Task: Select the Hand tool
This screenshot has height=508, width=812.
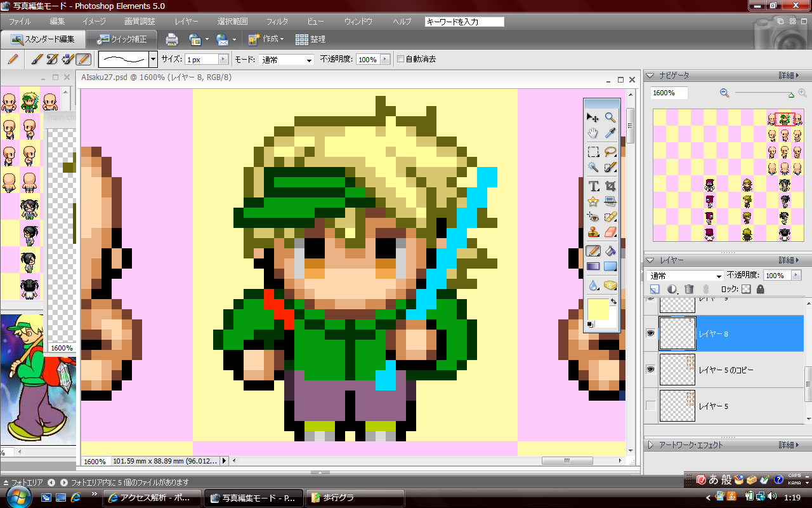Action: [x=593, y=133]
